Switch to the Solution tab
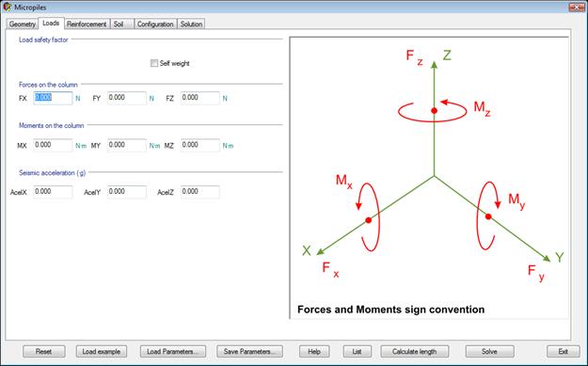 tap(191, 24)
